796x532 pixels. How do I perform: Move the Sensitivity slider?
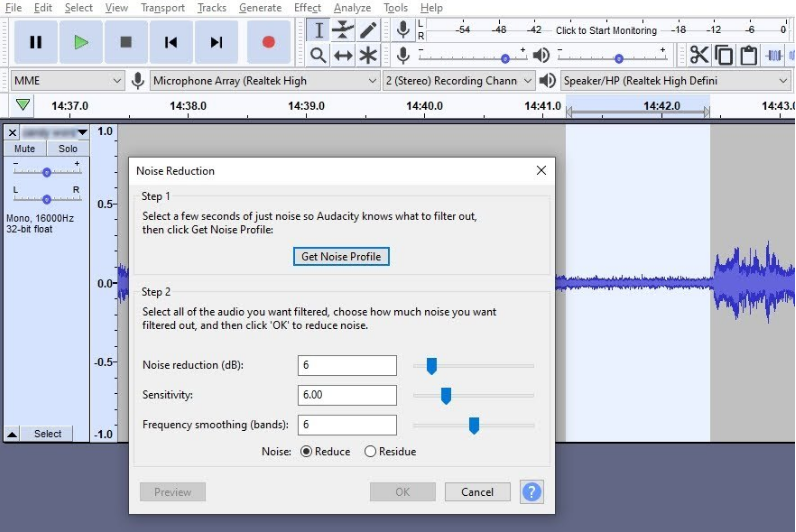[446, 395]
